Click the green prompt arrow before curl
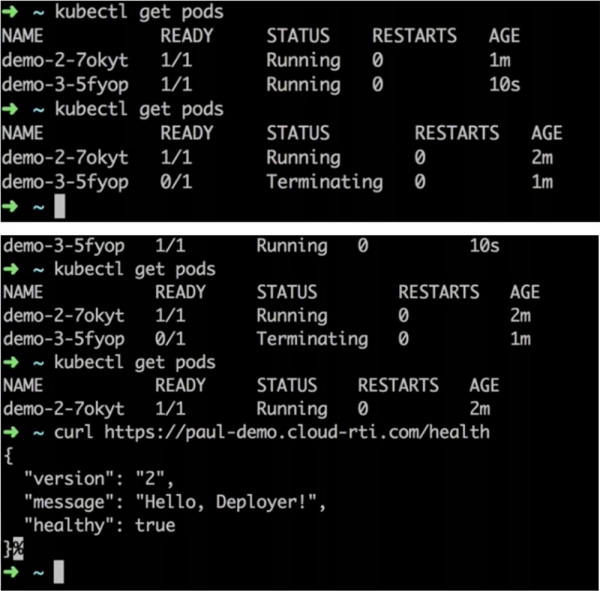Viewport: 600px width, 591px height. 10,431
